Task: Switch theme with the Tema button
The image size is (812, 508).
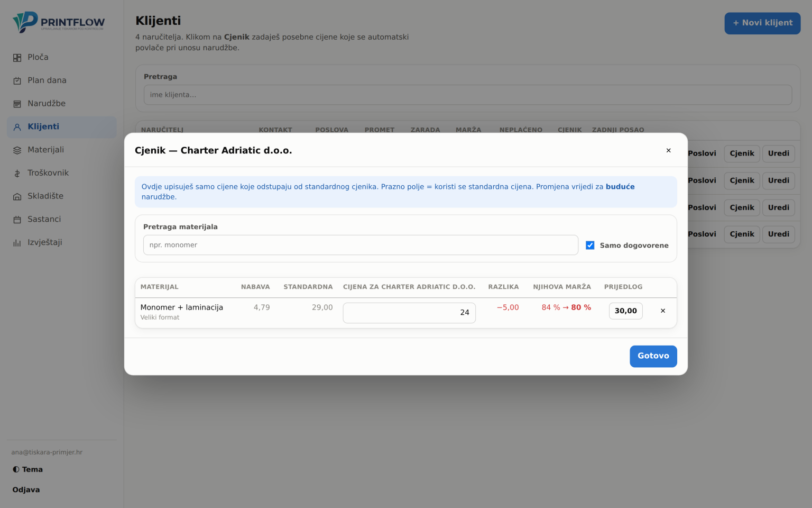Action: [x=28, y=469]
